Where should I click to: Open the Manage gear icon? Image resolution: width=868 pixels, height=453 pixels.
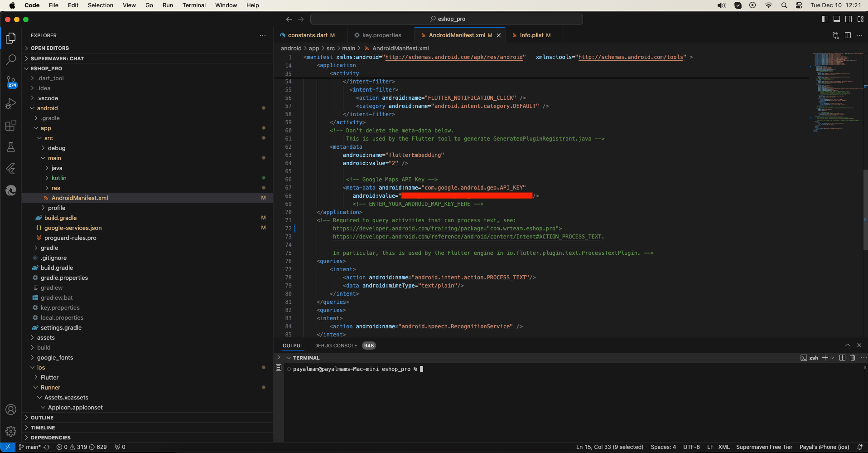[11, 431]
